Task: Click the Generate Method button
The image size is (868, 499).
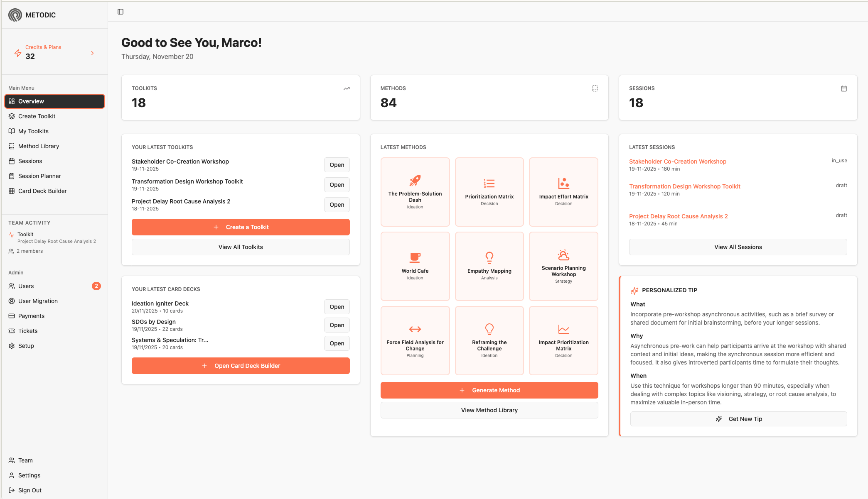Action: (x=489, y=390)
